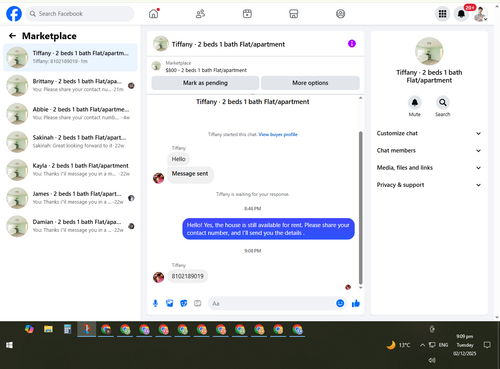500x369 pixels.
Task: Click the choose GIF icon
Action: (198, 303)
